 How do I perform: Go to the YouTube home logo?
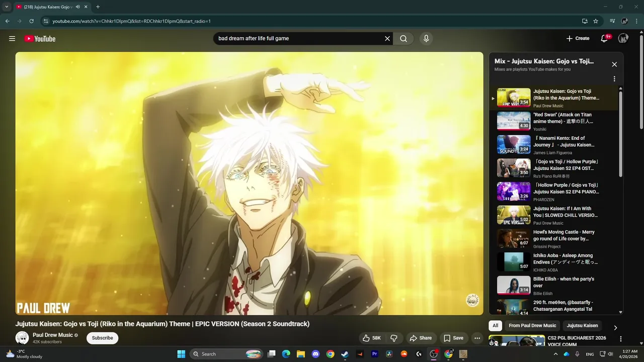[40, 39]
